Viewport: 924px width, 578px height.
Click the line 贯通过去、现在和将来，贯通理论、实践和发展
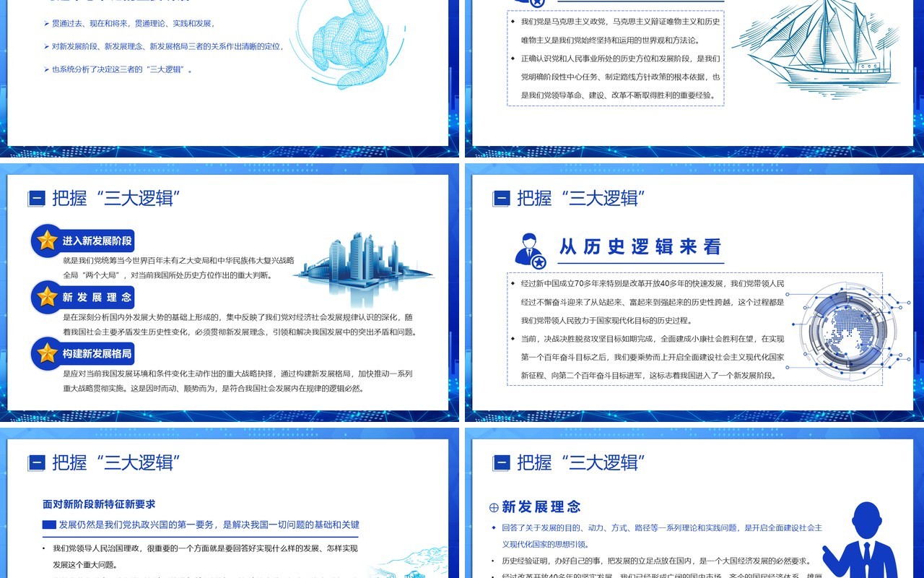134,24
